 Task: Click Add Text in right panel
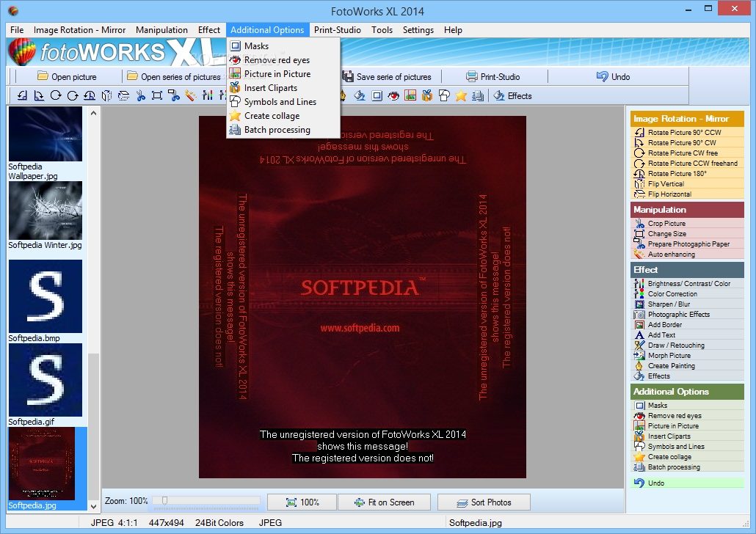pos(687,335)
